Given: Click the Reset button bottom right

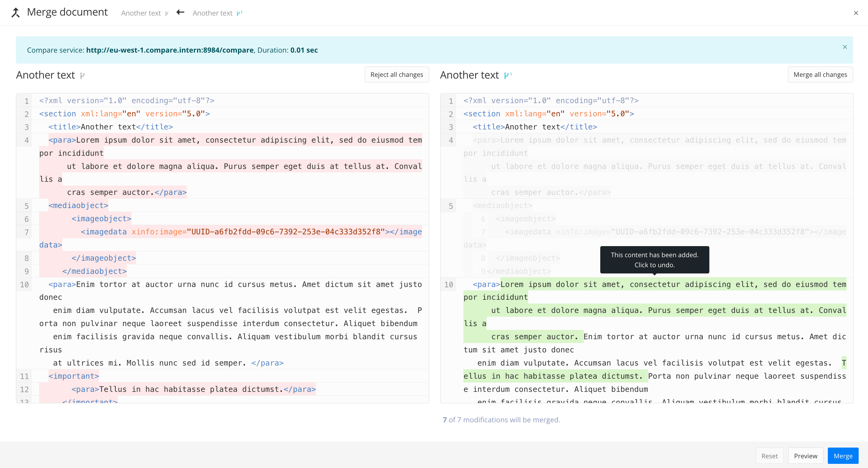Looking at the screenshot, I should [772, 455].
